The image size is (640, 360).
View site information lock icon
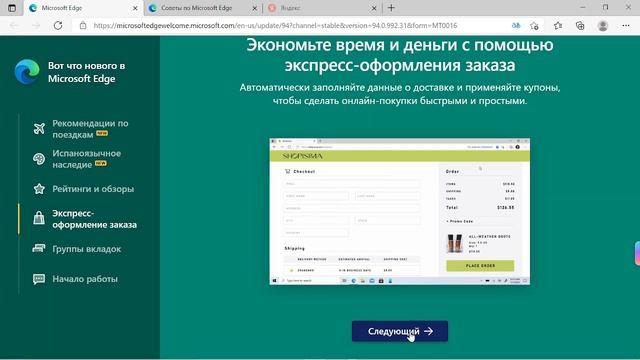[x=83, y=25]
